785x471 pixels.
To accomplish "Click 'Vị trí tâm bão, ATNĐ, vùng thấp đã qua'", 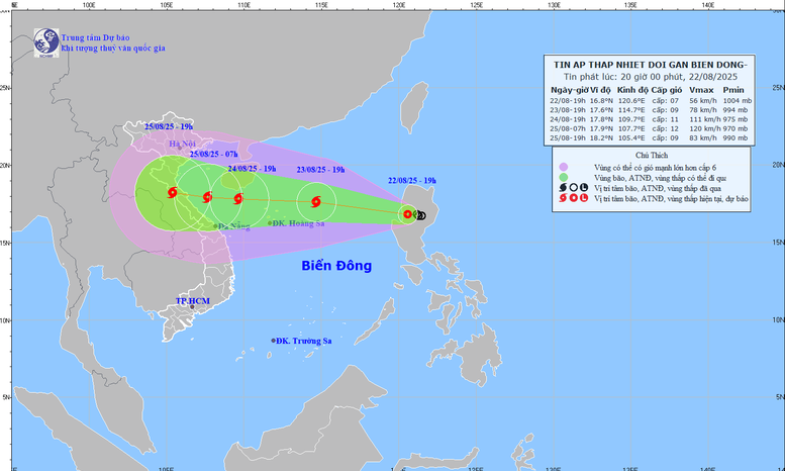I will tap(657, 189).
